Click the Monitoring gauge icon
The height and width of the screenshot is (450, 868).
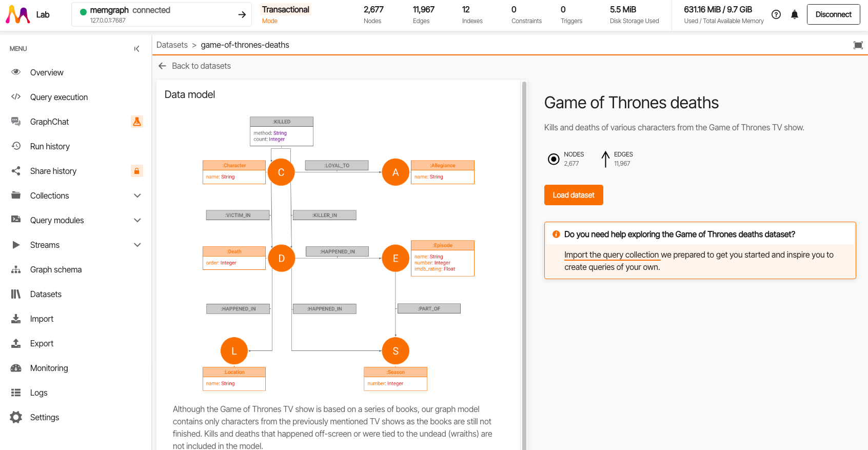click(x=16, y=368)
